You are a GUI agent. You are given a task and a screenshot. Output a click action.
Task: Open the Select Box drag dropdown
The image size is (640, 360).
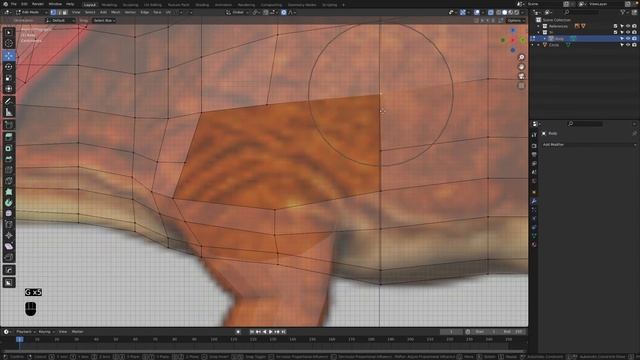104,20
